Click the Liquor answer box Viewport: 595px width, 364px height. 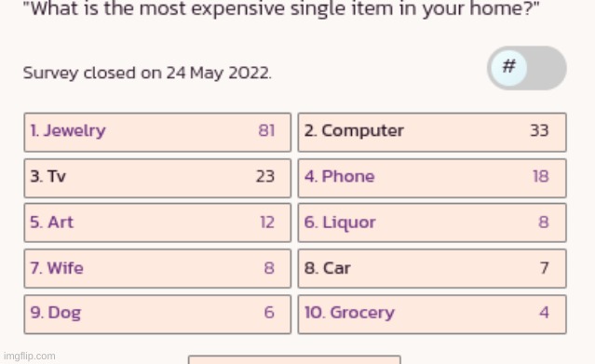[432, 222]
